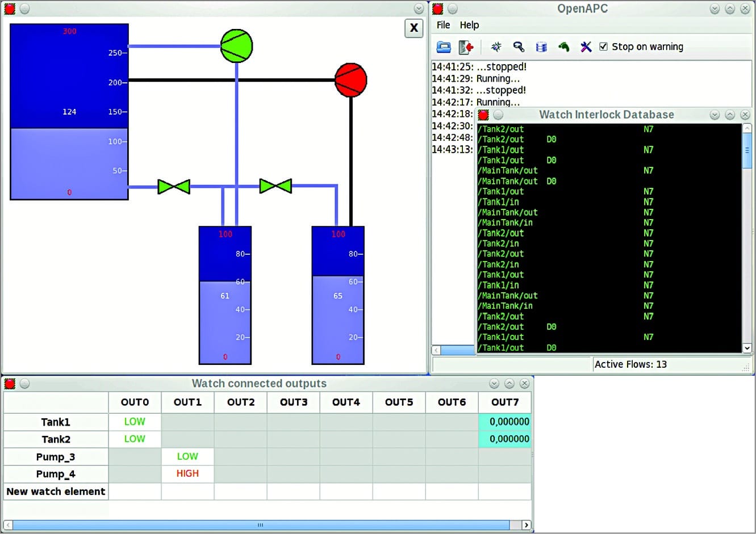Toggle the Stop on warning checkbox

[604, 47]
